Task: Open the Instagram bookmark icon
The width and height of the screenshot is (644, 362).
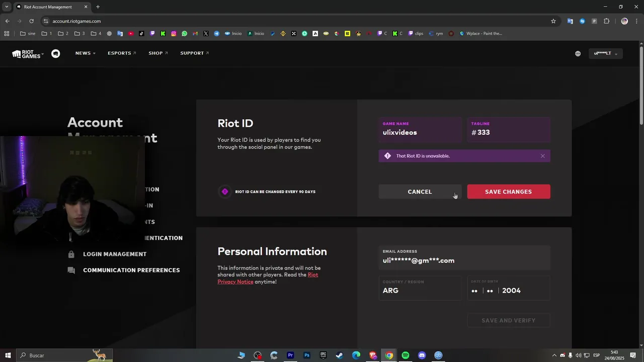Action: coord(174,34)
